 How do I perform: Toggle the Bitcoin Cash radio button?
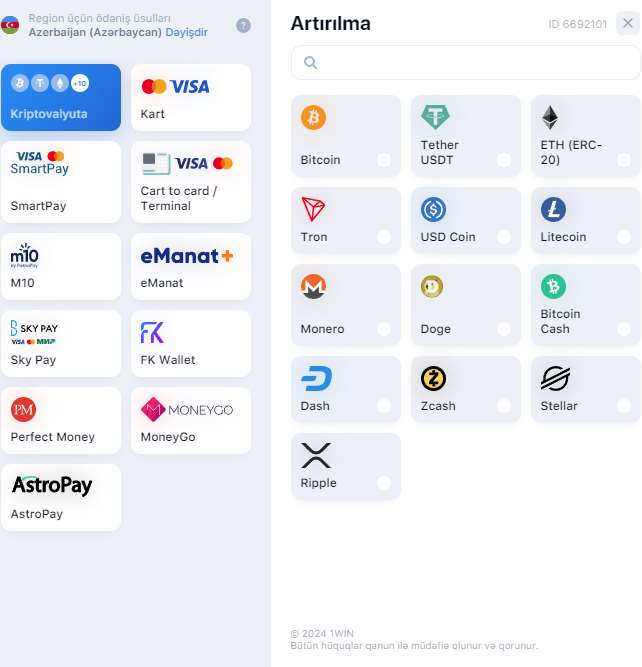coord(624,329)
